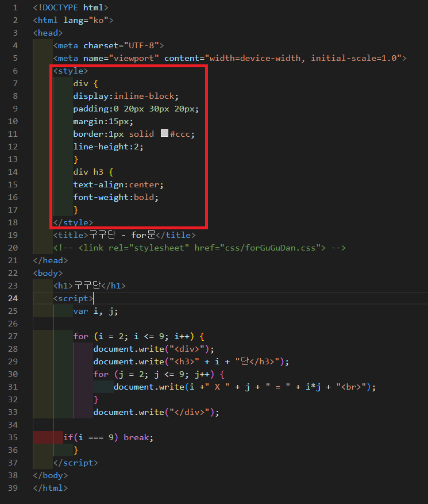Click the closing </html> tag
This screenshot has height=504, width=428.
(51, 488)
